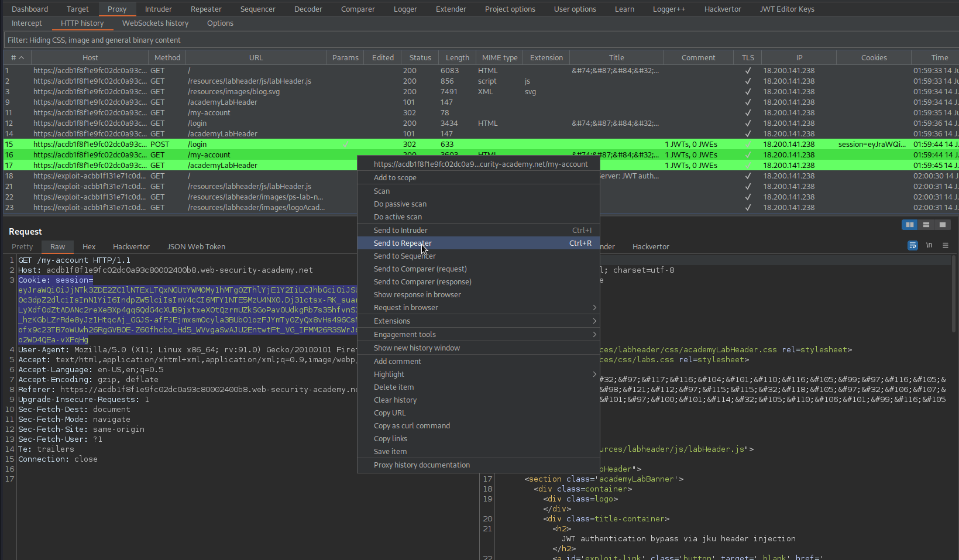Select history row 15 POST /login
The height and width of the screenshot is (560, 959).
coord(480,144)
